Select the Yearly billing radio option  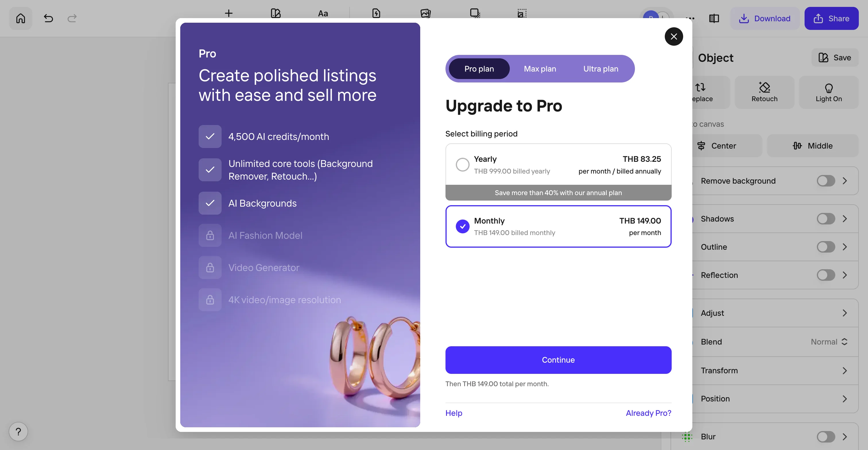pyautogui.click(x=462, y=165)
